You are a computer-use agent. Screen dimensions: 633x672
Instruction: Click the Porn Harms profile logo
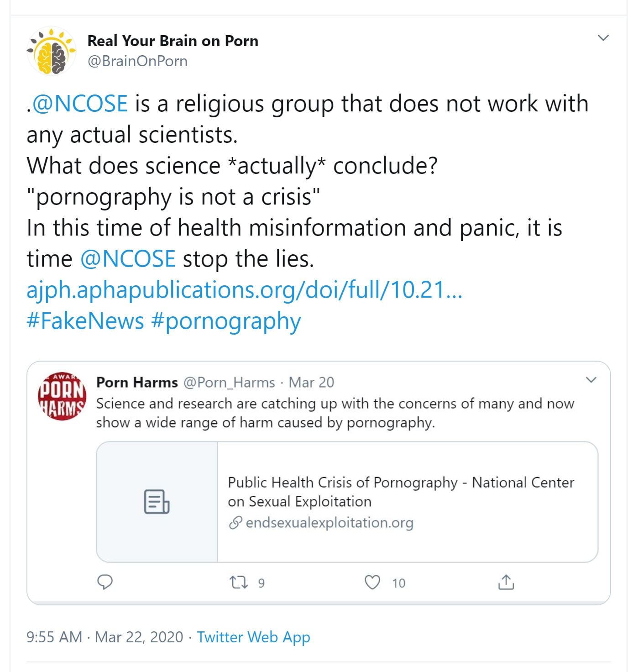click(x=62, y=396)
